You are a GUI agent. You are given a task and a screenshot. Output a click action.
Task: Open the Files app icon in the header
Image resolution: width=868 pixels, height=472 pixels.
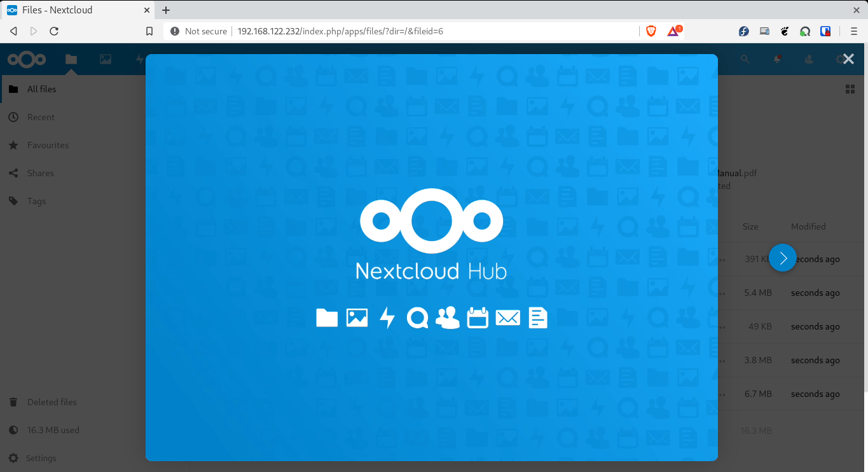pos(71,59)
